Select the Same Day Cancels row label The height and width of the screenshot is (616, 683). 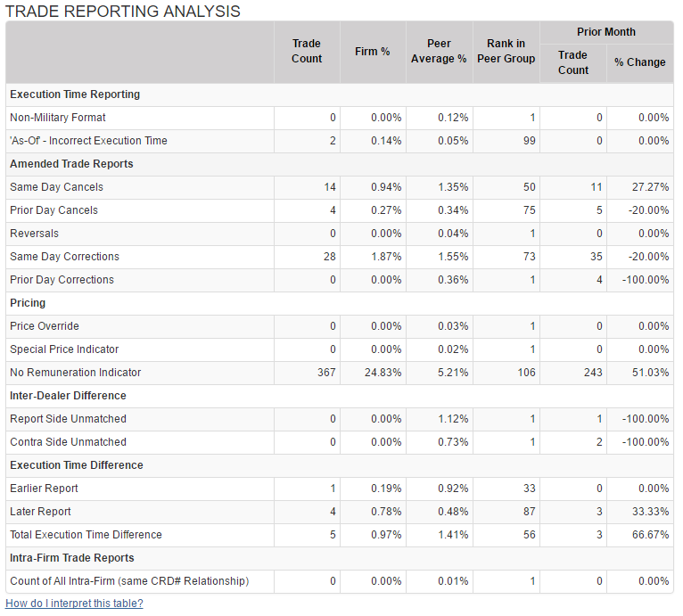(x=56, y=187)
